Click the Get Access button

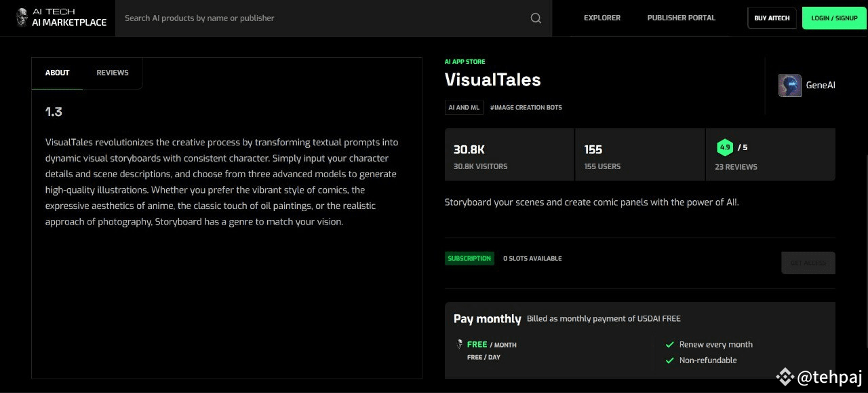[x=808, y=263]
